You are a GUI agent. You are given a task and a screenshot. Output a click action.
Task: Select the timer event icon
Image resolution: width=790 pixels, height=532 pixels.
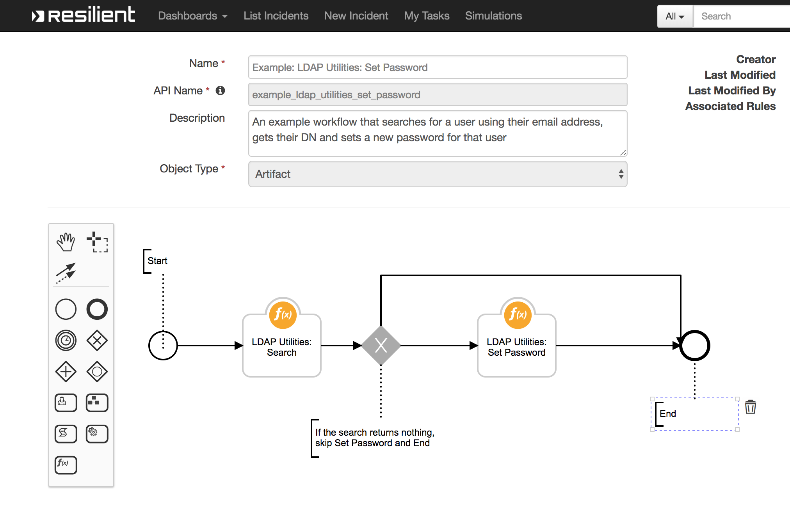pos(66,340)
